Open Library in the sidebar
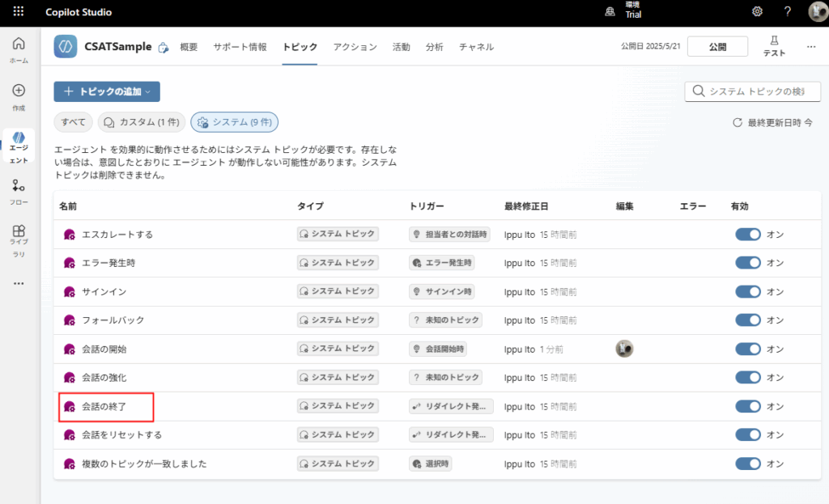Screen dimensions: 829x504 coord(19,240)
